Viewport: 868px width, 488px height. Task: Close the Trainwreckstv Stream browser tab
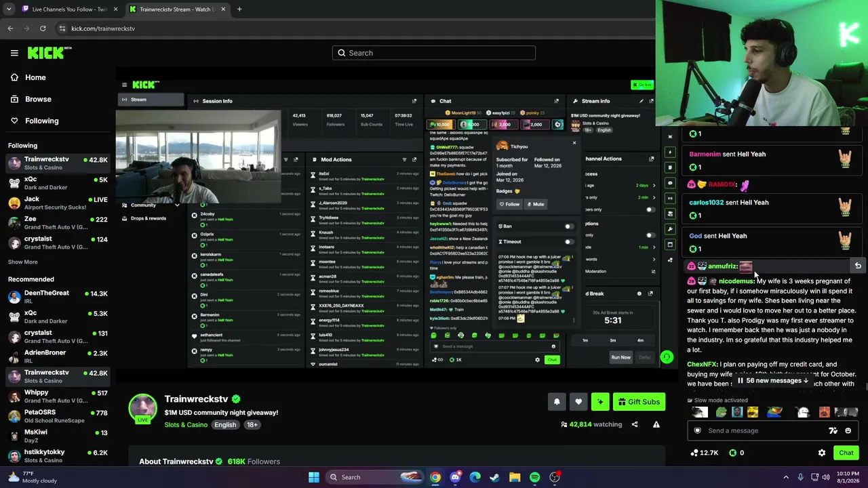click(x=223, y=9)
